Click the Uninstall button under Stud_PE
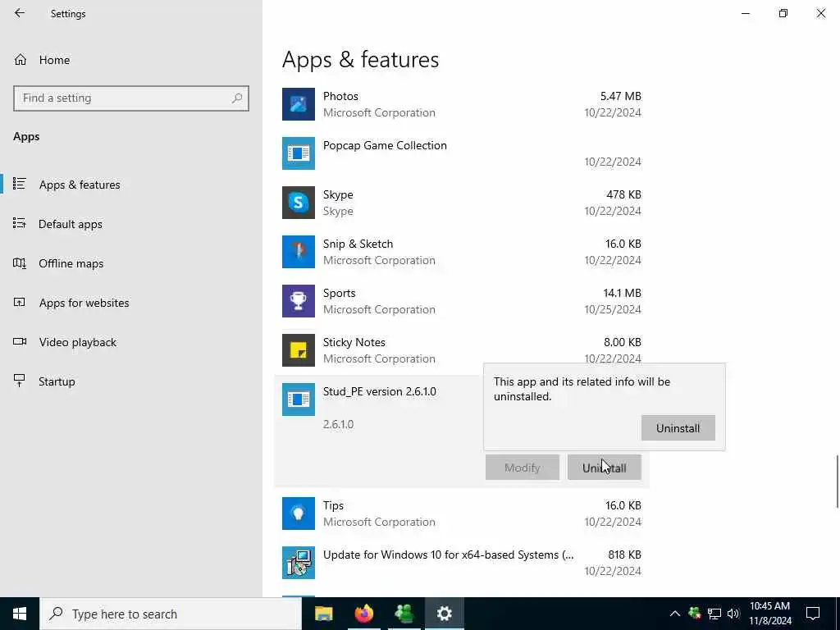Image resolution: width=840 pixels, height=630 pixels. coord(604,468)
